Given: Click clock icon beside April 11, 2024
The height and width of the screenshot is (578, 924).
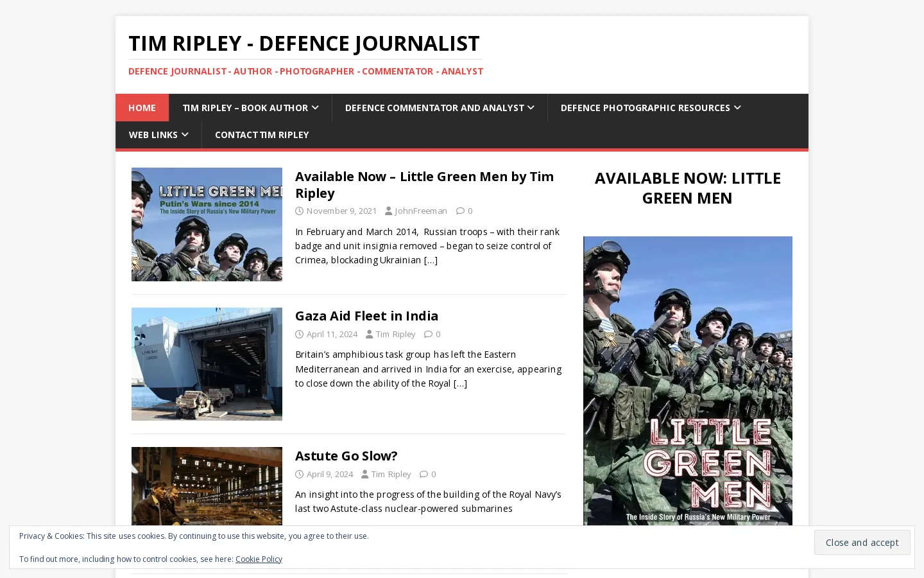Looking at the screenshot, I should pos(299,334).
